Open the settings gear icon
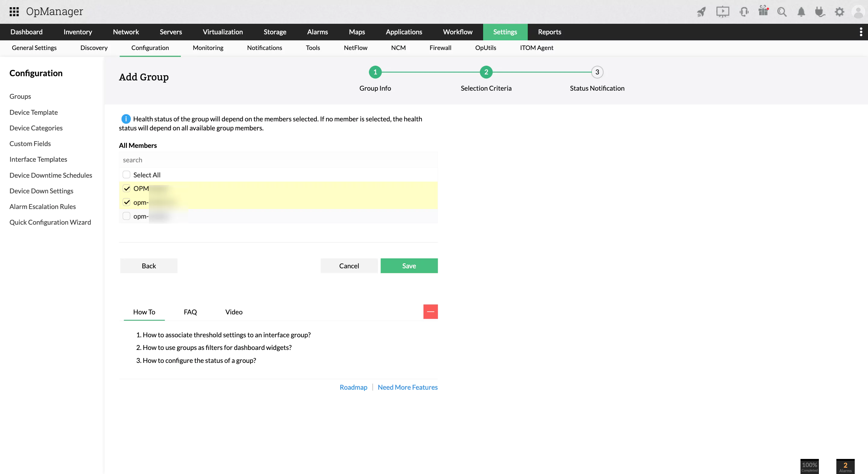 (x=840, y=11)
